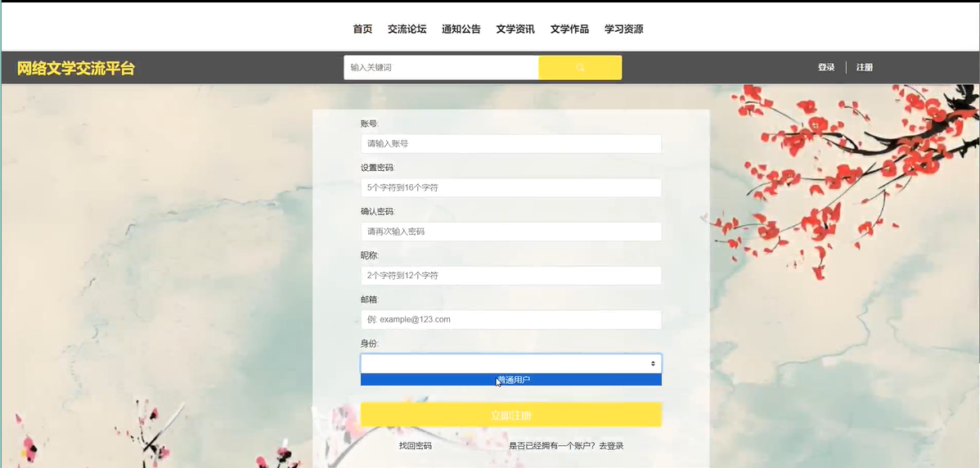This screenshot has height=468, width=980.
Task: Click the 账号: label text
Action: tap(370, 124)
